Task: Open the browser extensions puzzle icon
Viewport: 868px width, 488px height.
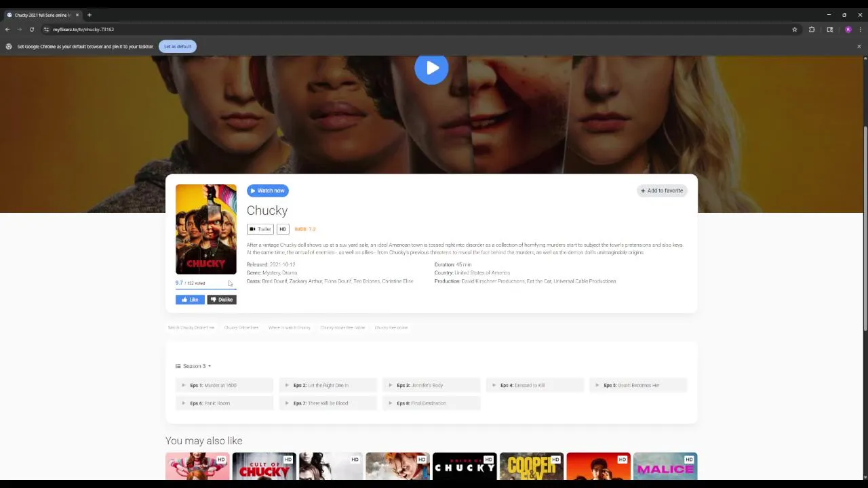Action: point(812,29)
